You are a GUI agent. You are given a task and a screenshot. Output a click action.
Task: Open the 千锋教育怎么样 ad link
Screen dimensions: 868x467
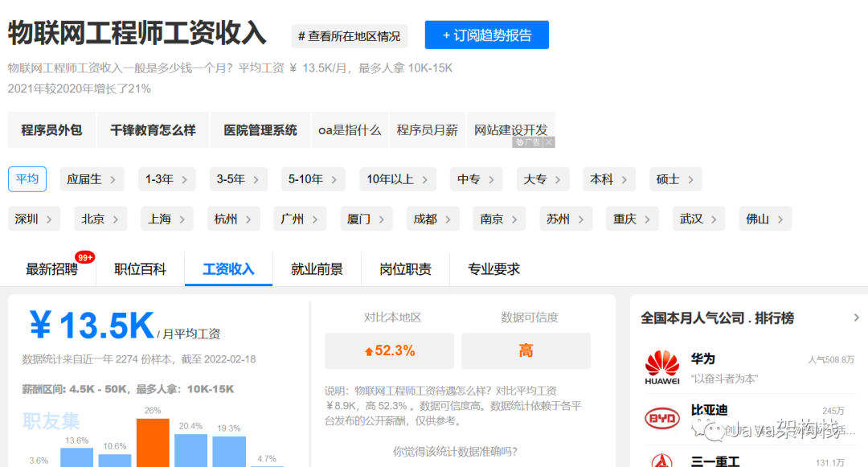(x=153, y=130)
